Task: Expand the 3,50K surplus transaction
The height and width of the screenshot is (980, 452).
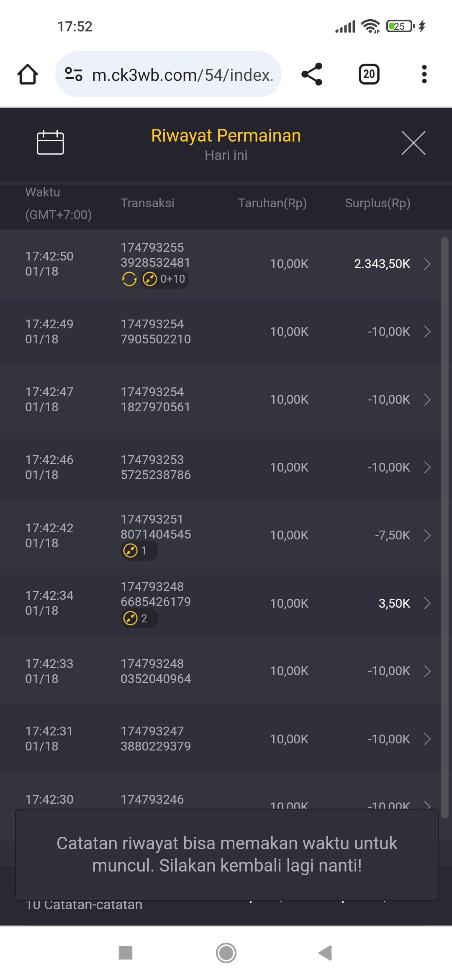Action: pyautogui.click(x=427, y=603)
